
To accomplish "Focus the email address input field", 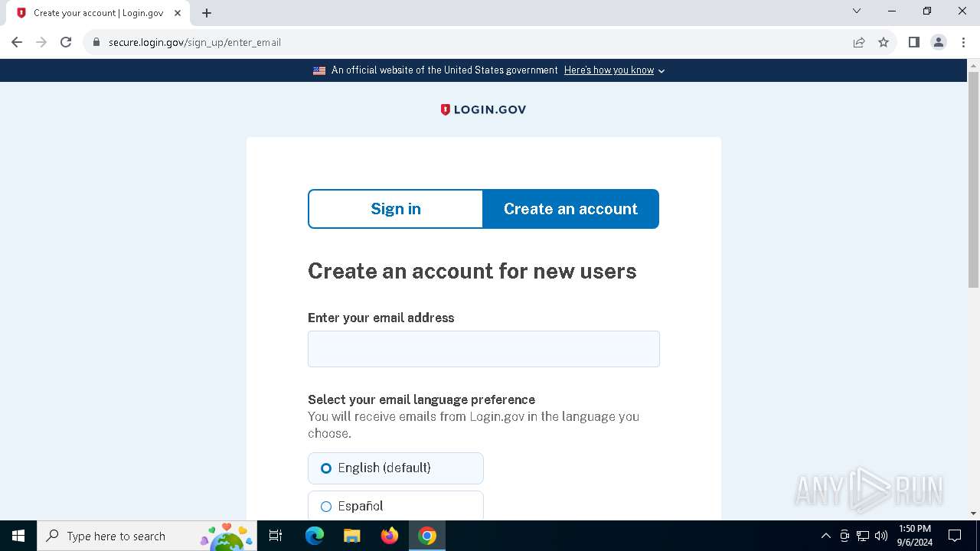I will click(484, 349).
